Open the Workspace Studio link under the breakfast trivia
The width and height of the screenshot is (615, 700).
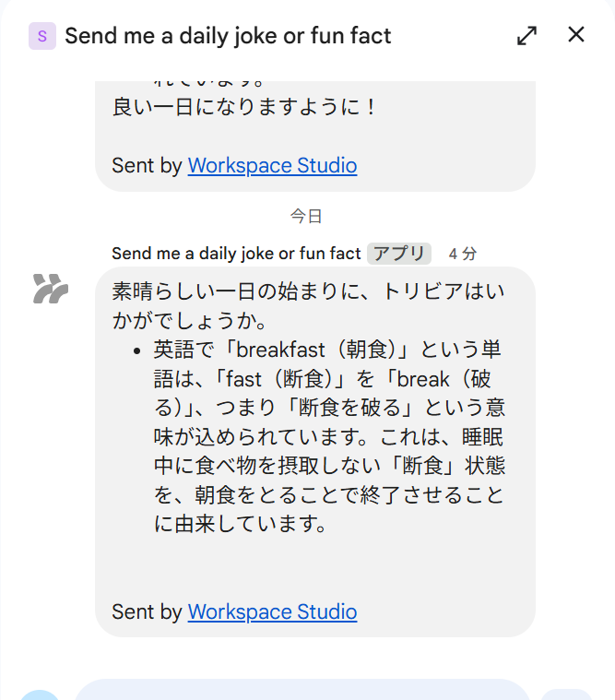[272, 611]
